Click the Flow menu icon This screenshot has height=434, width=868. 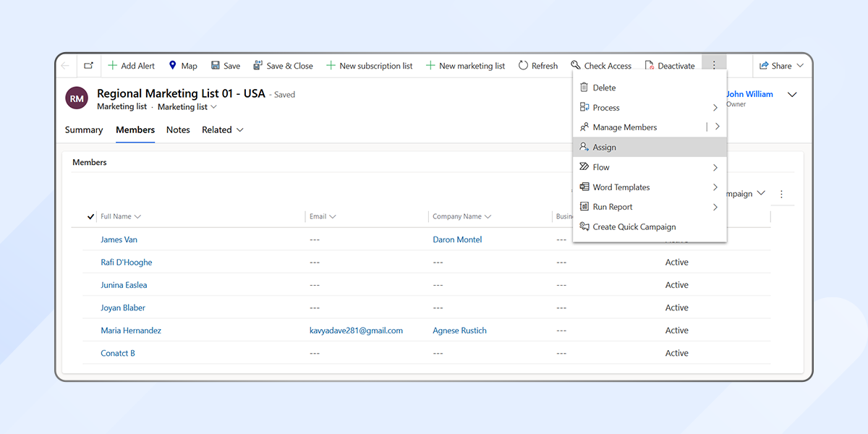(584, 167)
